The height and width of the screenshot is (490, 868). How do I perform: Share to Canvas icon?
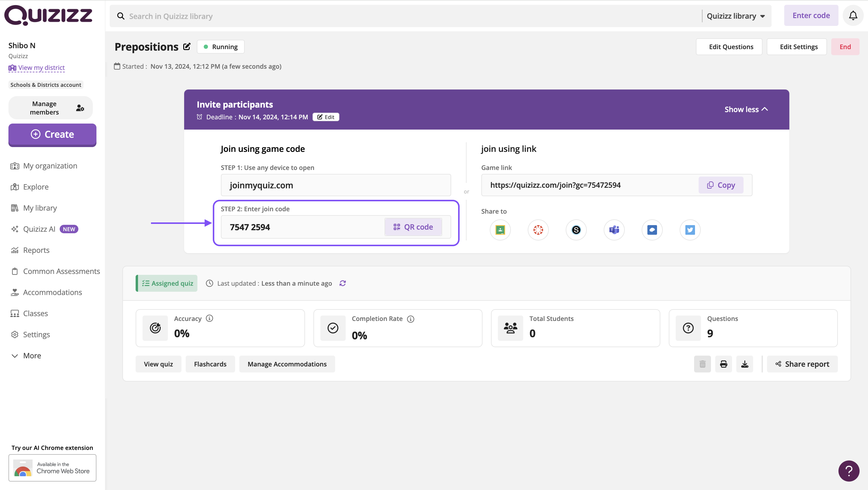pos(538,230)
